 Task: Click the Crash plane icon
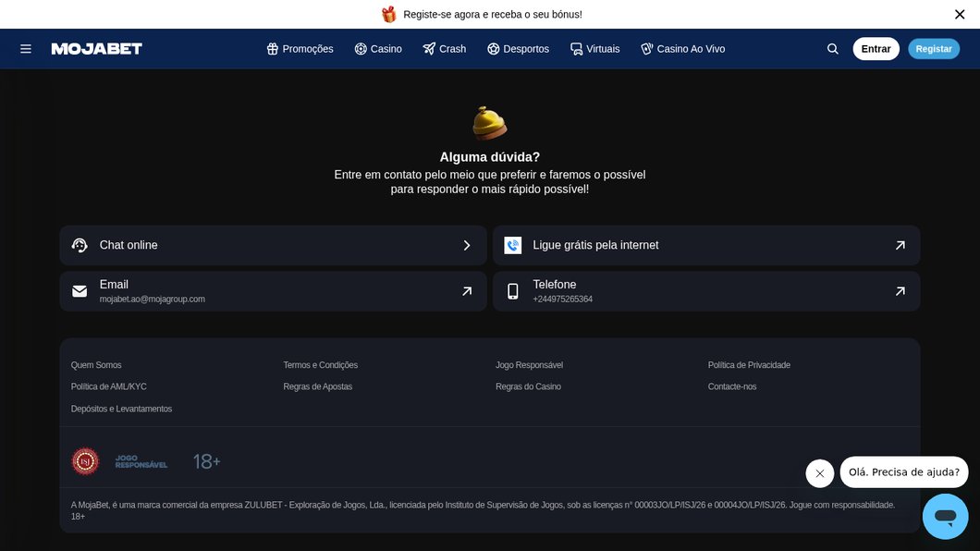(429, 49)
